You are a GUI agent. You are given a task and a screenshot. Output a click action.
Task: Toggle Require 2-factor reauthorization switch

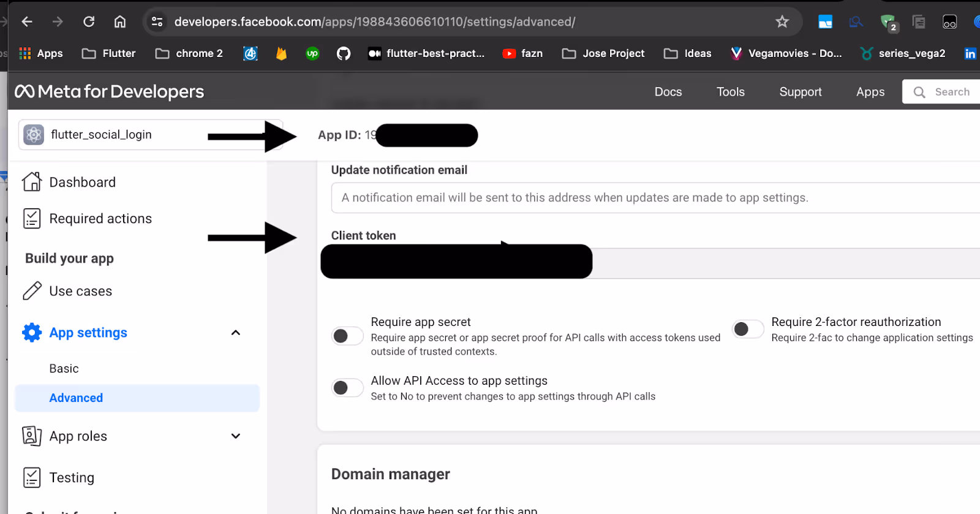pos(748,330)
